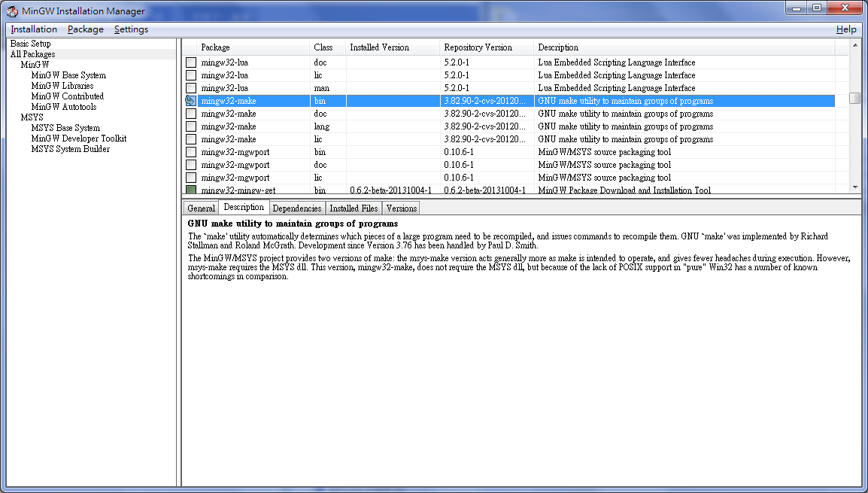Toggle the mingw32-make lang checkbox
The image size is (868, 493).
191,126
